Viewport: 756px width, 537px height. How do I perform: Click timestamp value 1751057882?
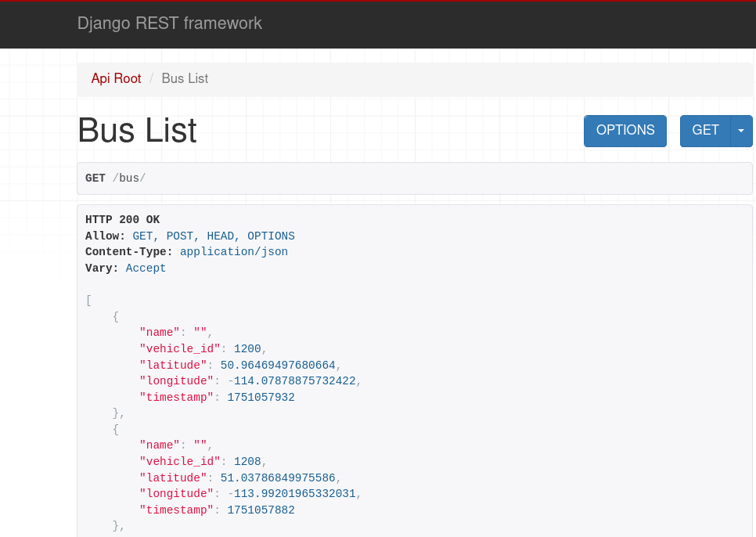tap(261, 510)
